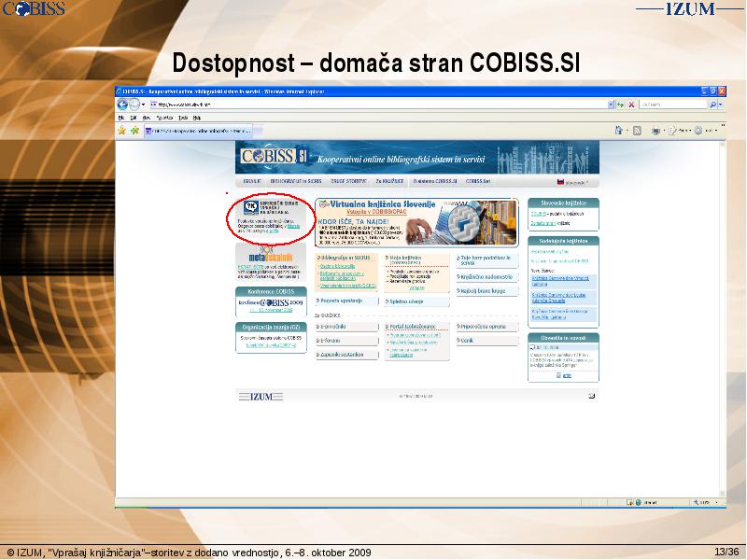Open the Organizacija znanja (OZ) panel header
This screenshot has height=560, width=747.
pos(271,328)
